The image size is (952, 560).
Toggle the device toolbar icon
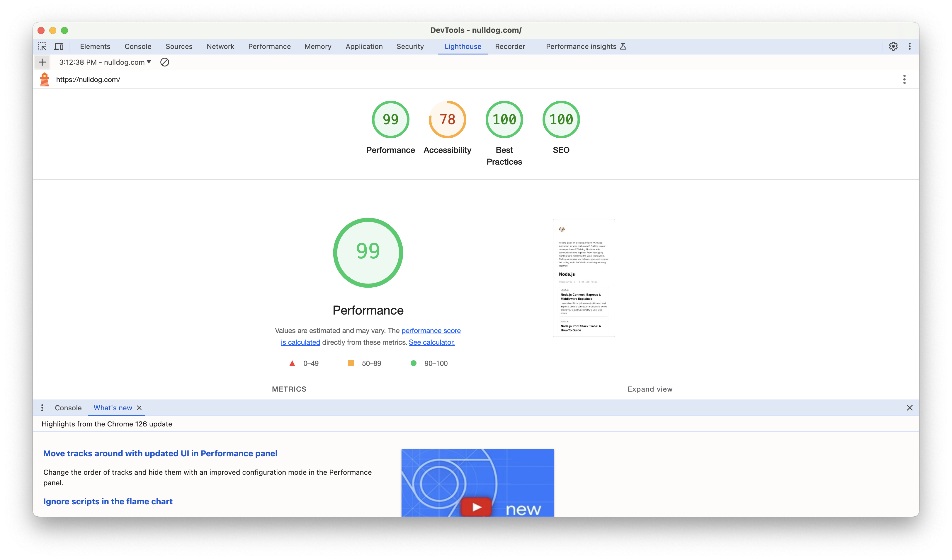(59, 47)
